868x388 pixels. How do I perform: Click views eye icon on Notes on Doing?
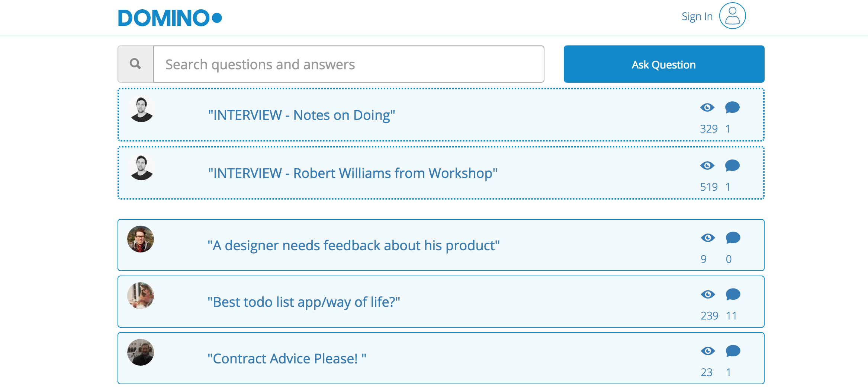[707, 108]
